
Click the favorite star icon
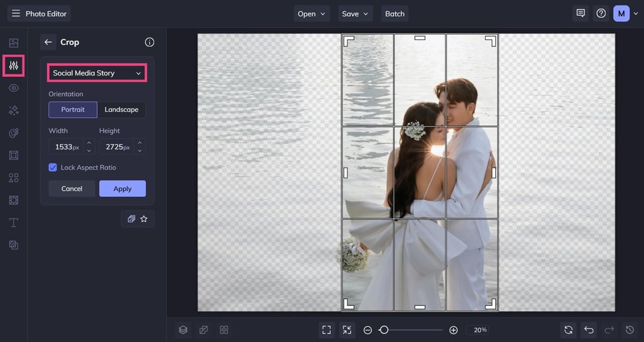point(144,219)
